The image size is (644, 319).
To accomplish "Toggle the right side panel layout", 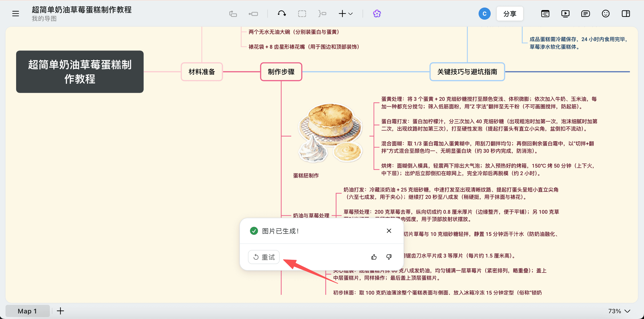I will 626,13.
